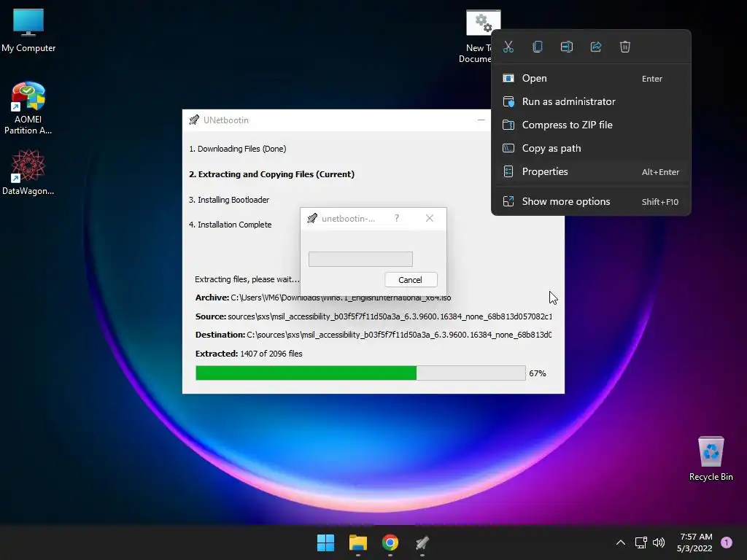Click '1. Downloading Files (Done)' step

(238, 149)
